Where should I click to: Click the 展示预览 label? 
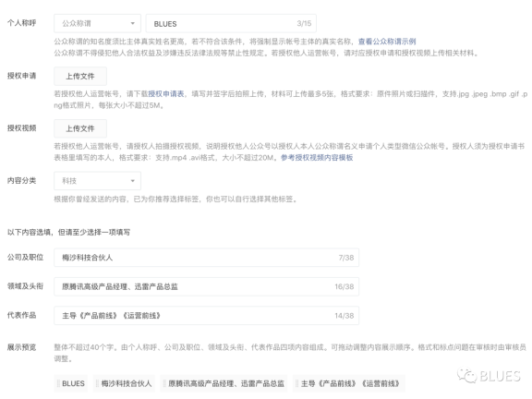click(x=22, y=347)
